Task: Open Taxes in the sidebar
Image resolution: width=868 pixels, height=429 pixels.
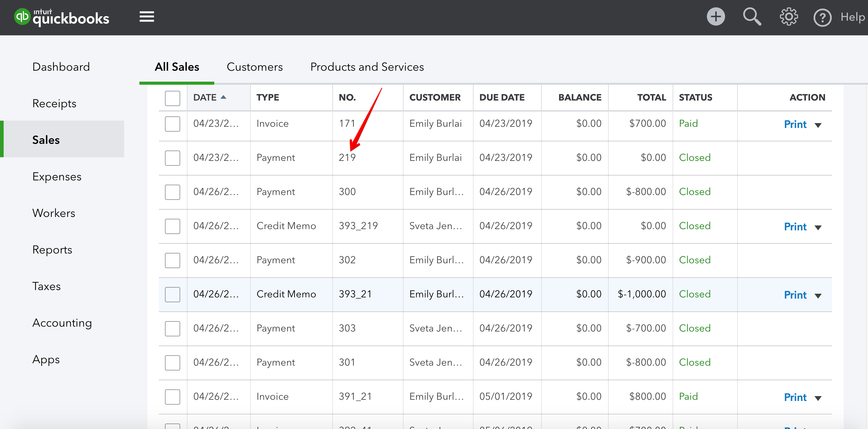Action: pos(47,286)
